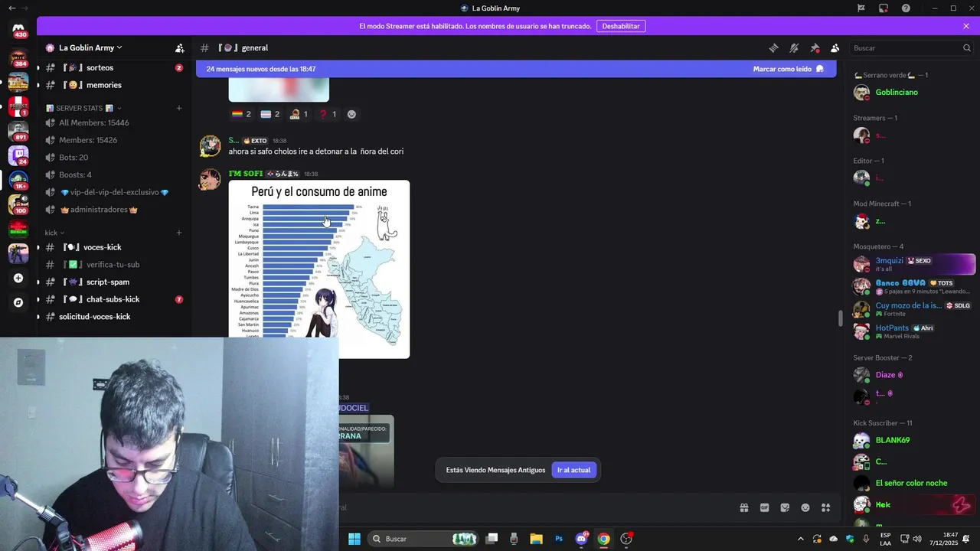Toggle pride flag reaction with count 2
The height and width of the screenshot is (551, 980).
coord(241,114)
